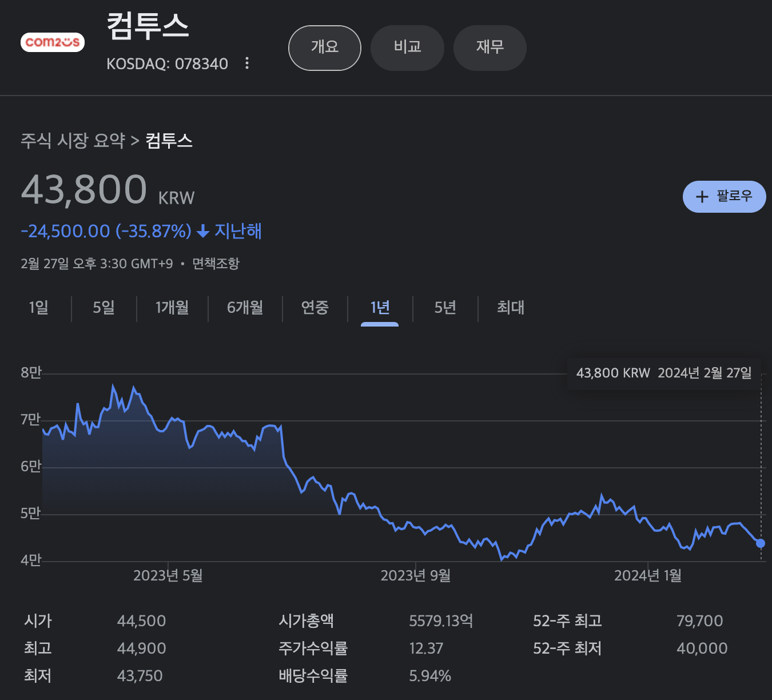Click the -24,500.00 (-35.87%) change text
Screen dimensions: 772x700
tap(106, 231)
